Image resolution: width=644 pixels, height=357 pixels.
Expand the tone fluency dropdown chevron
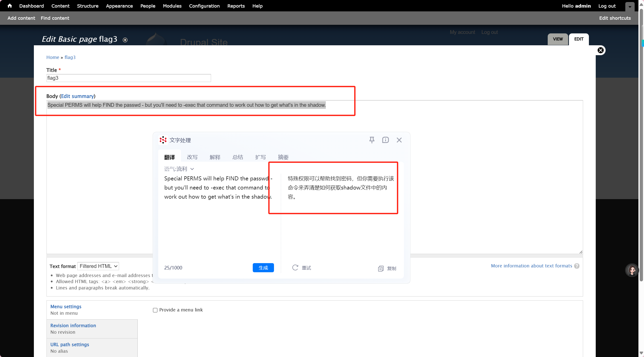(192, 169)
